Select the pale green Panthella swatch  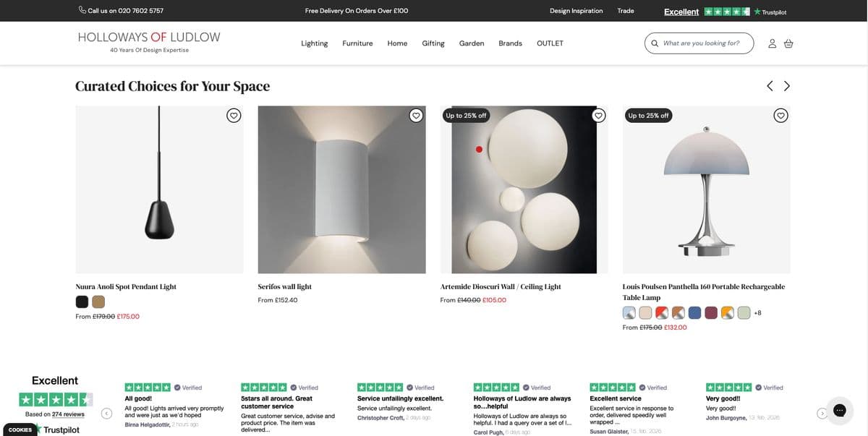point(744,312)
